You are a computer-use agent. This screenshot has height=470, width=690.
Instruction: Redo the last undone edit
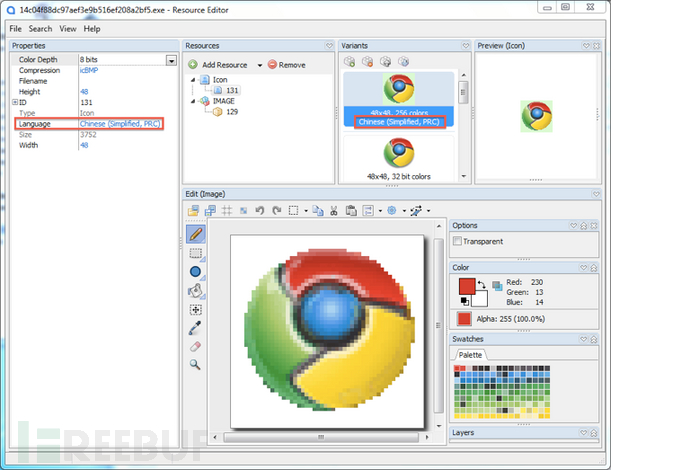[x=276, y=211]
